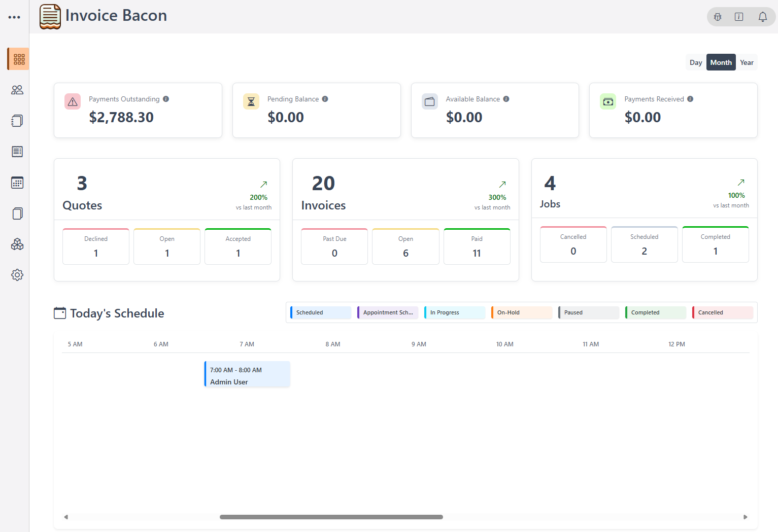
Task: Show info tooltip for Available Balance
Action: tap(506, 99)
